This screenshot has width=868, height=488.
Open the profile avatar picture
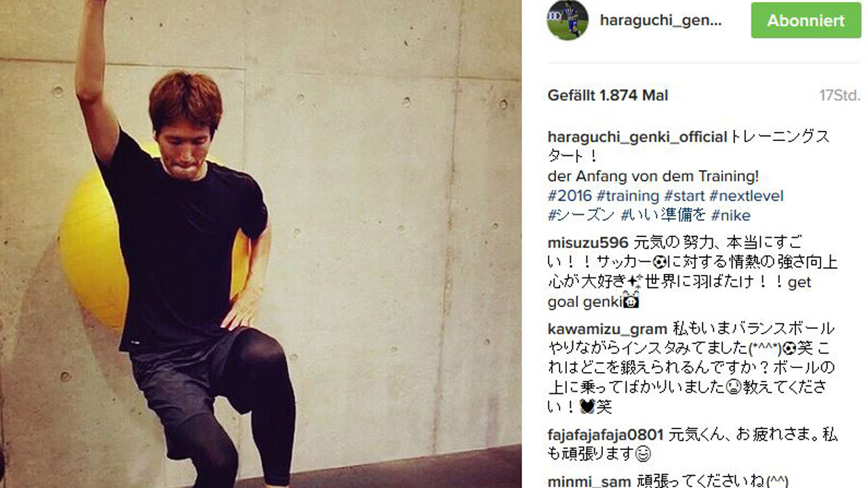(x=567, y=20)
